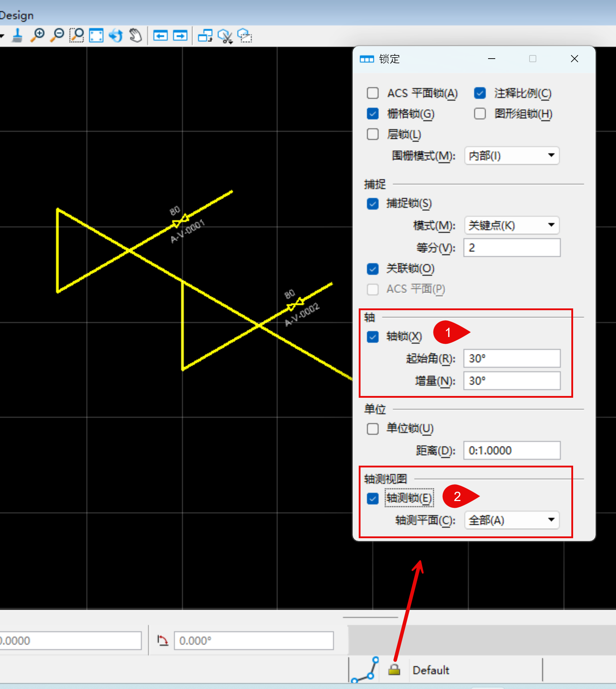The width and height of the screenshot is (616, 689).
Task: Click the 轴测平面(C): label
Action: click(x=426, y=520)
